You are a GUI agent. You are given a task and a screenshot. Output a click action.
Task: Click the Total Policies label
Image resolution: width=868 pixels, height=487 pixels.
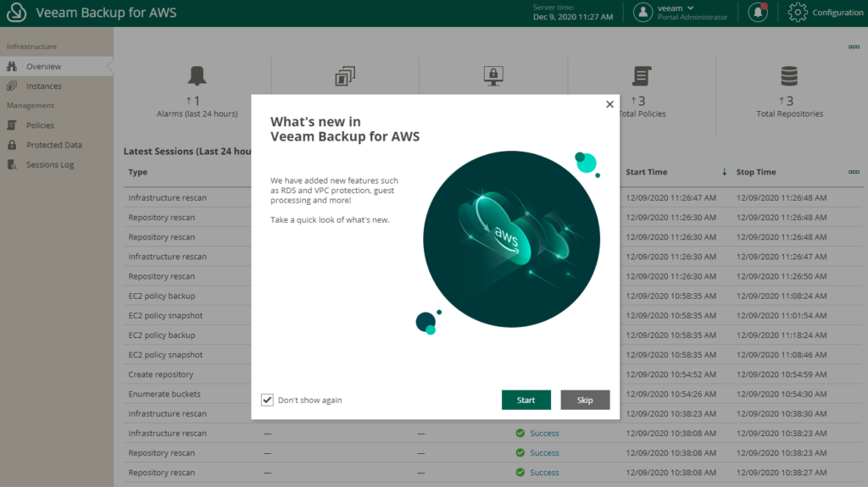pos(643,114)
